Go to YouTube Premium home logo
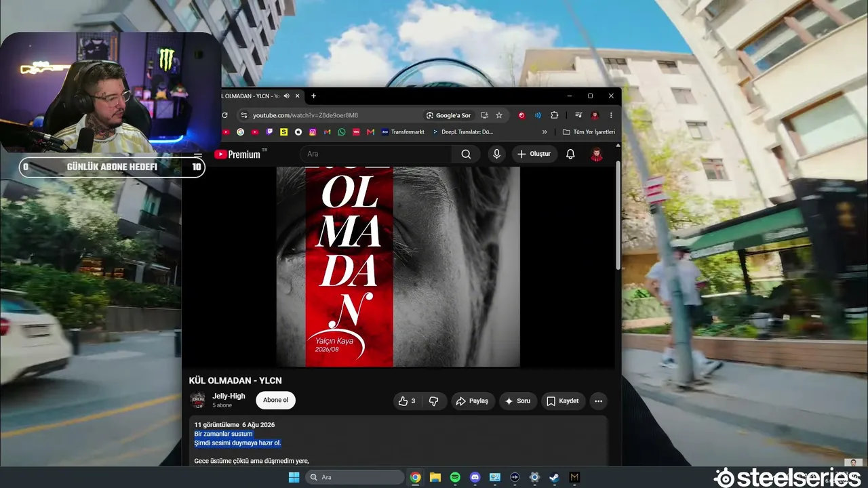The height and width of the screenshot is (488, 868). 237,155
